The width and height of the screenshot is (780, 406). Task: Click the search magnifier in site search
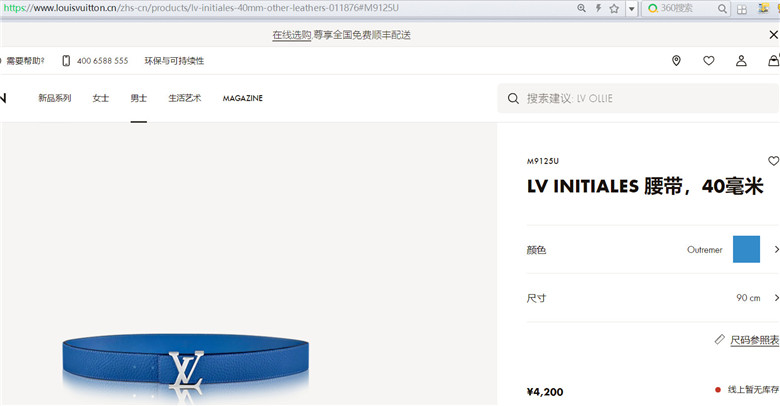[x=513, y=99]
